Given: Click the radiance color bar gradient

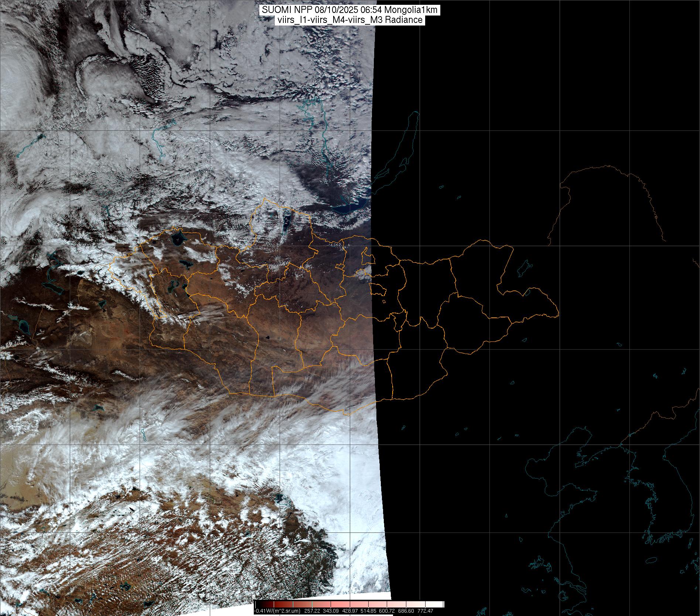Looking at the screenshot, I should tap(349, 605).
